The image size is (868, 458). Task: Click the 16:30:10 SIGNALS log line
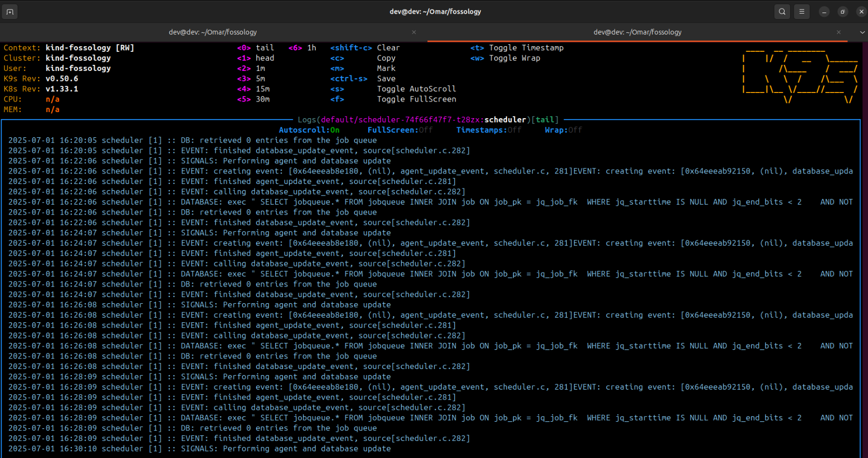coord(199,449)
